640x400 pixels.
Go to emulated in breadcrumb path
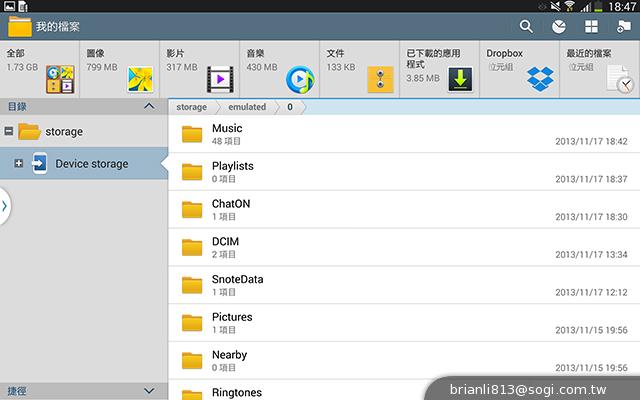coord(247,107)
